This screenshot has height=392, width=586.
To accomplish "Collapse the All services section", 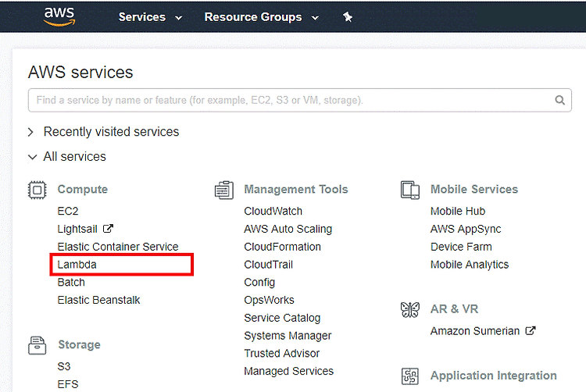I will [x=67, y=157].
